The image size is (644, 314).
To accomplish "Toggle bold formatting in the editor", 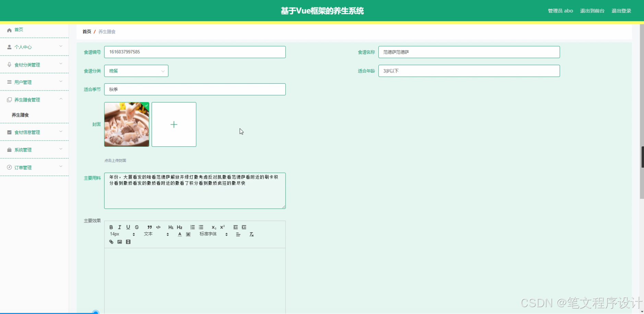I will pyautogui.click(x=111, y=227).
